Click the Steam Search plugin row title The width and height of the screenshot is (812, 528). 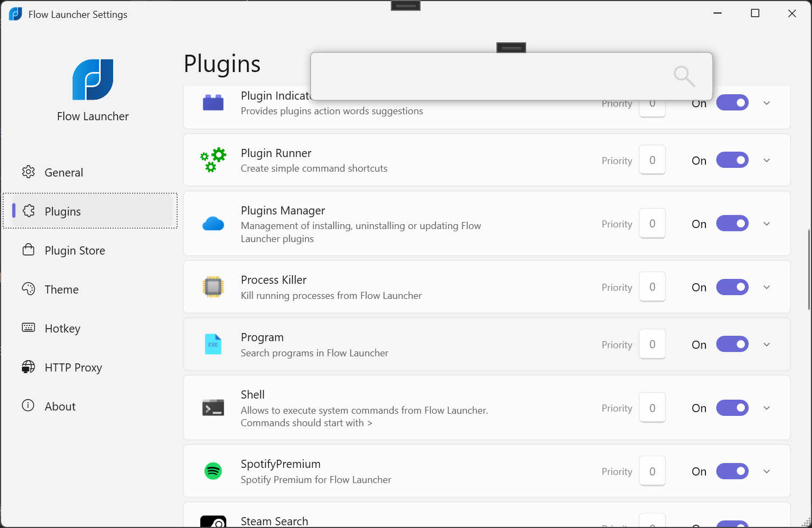click(274, 521)
